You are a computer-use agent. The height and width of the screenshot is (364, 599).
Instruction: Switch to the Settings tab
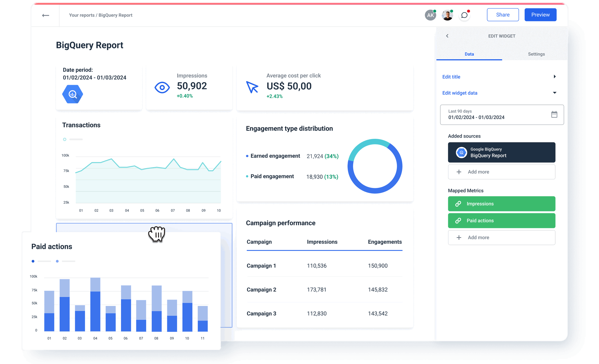pyautogui.click(x=536, y=54)
